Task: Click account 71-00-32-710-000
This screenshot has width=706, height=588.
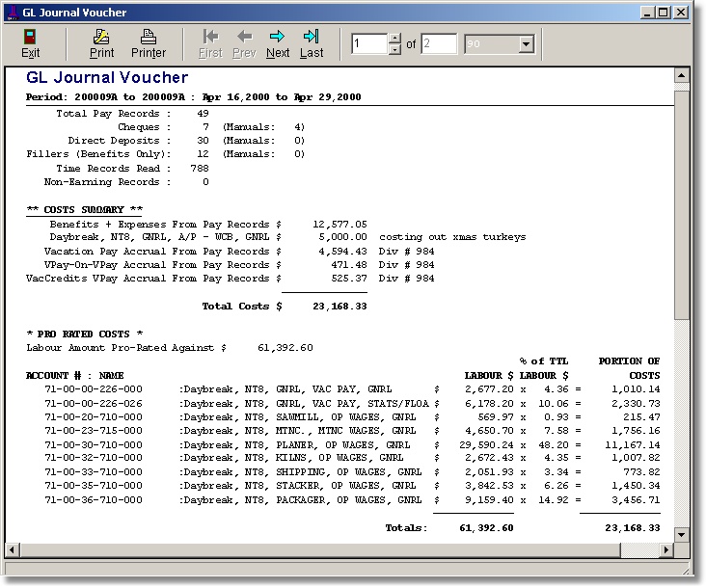Action: click(94, 458)
